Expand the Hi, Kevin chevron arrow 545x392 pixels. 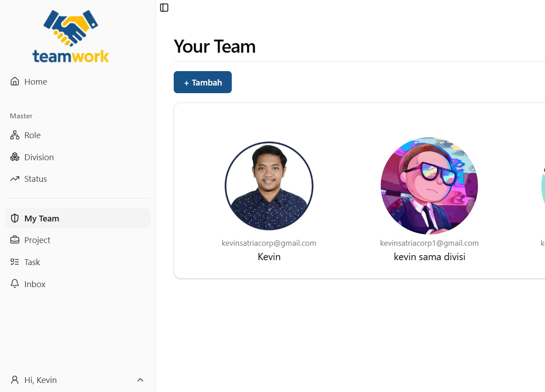(140, 380)
